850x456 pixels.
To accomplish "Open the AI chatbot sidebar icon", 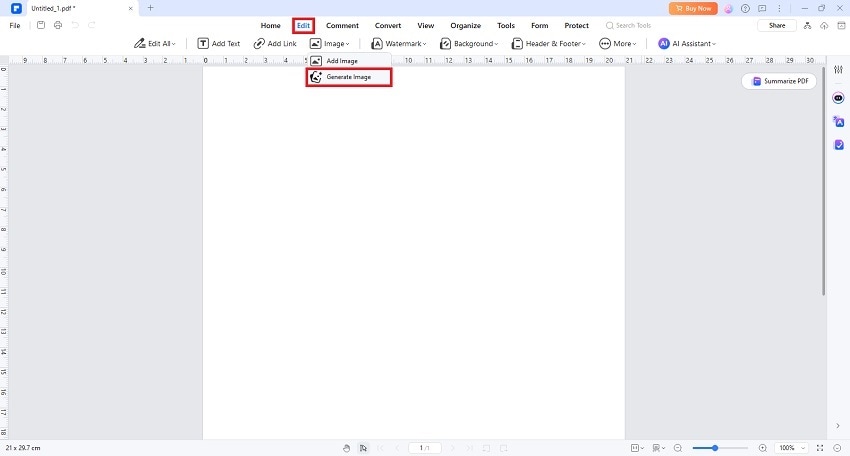I will [839, 98].
